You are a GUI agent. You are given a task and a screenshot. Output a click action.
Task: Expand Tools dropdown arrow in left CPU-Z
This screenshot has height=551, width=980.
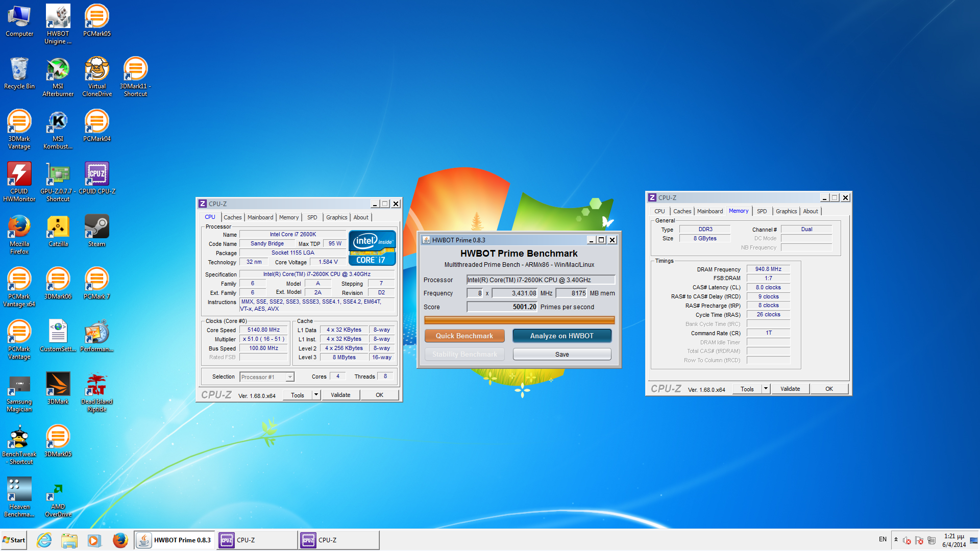point(316,395)
